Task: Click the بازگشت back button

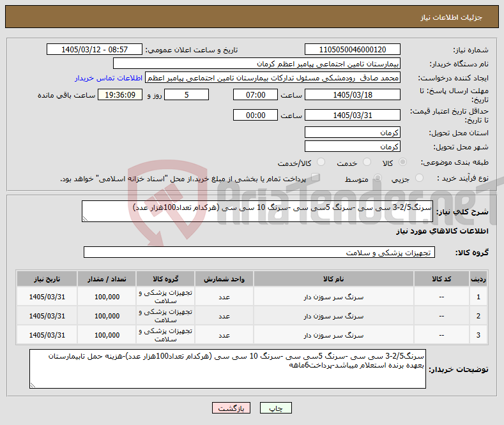Action: tap(231, 408)
